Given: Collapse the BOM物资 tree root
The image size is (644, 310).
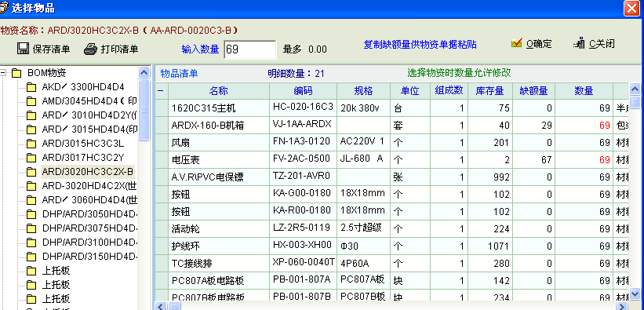Looking at the screenshot, I should 3,73.
